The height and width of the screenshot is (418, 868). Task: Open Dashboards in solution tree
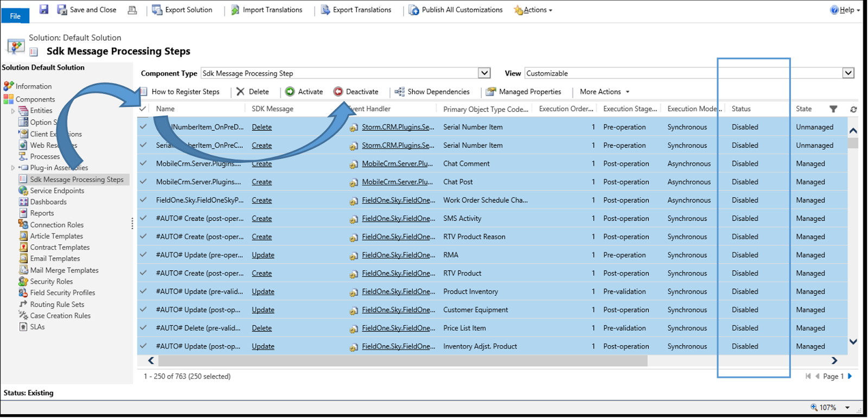click(x=48, y=201)
